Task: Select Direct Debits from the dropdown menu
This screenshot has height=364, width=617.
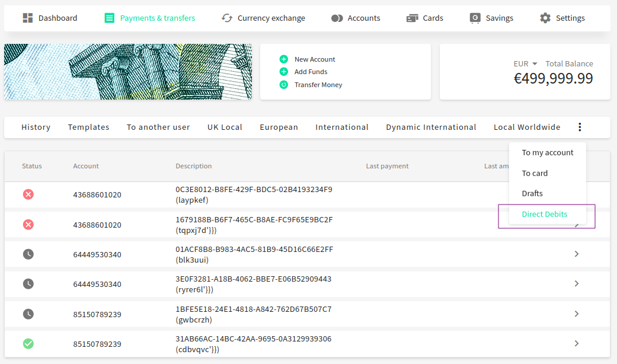Action: pyautogui.click(x=544, y=214)
